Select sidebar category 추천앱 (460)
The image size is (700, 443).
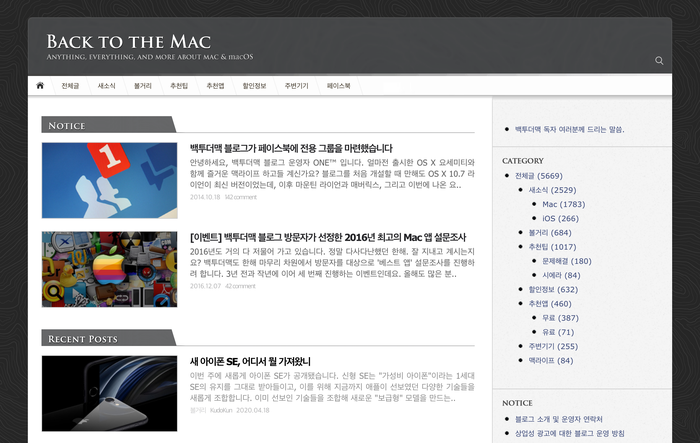point(550,304)
